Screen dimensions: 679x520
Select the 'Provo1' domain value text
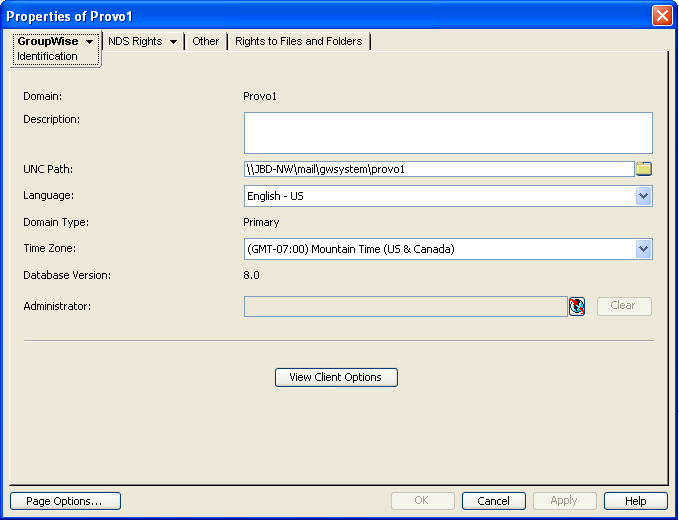point(260,96)
